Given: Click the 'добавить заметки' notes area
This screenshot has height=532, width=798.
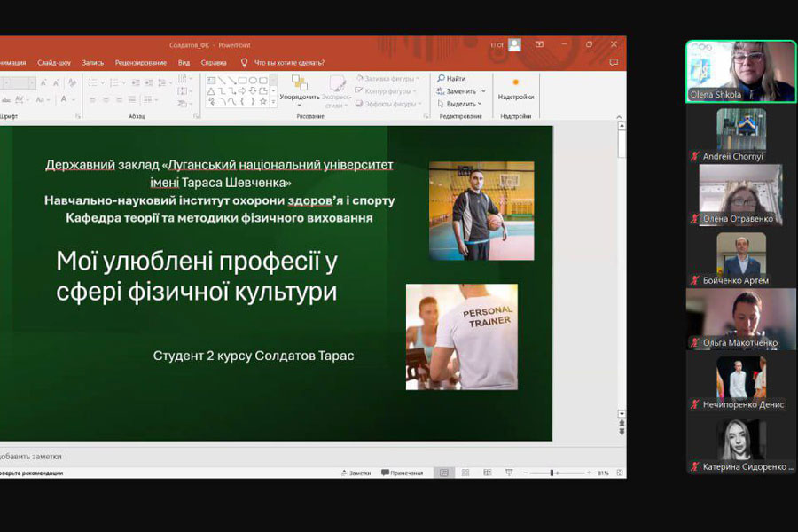Looking at the screenshot, I should pyautogui.click(x=31, y=456).
